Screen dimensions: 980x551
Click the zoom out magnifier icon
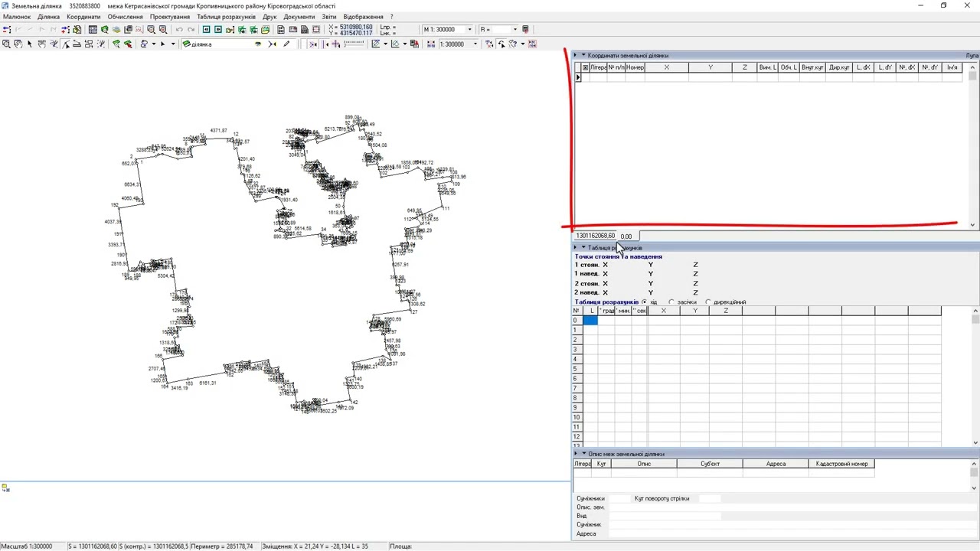[x=151, y=29]
